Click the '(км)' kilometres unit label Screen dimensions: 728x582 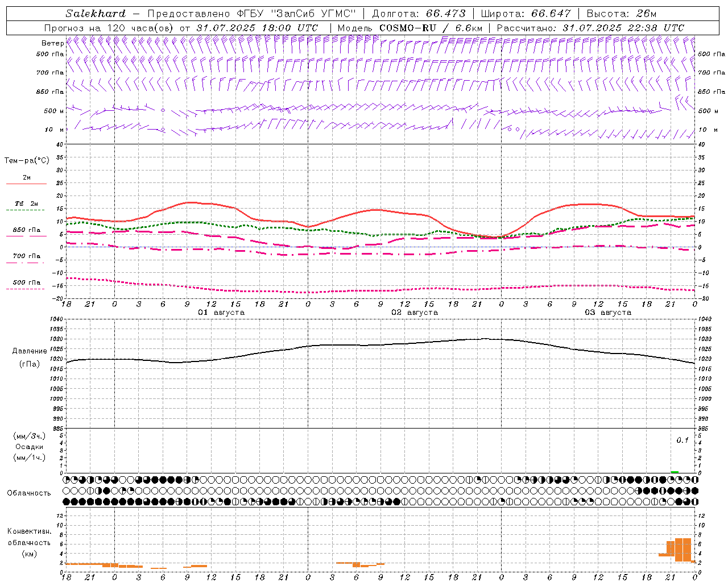(30, 554)
